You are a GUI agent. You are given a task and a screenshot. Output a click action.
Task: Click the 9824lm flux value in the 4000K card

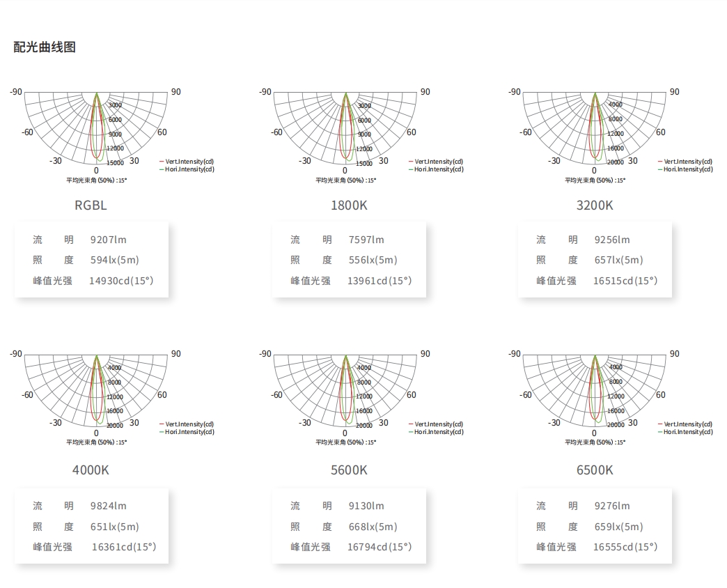(109, 506)
